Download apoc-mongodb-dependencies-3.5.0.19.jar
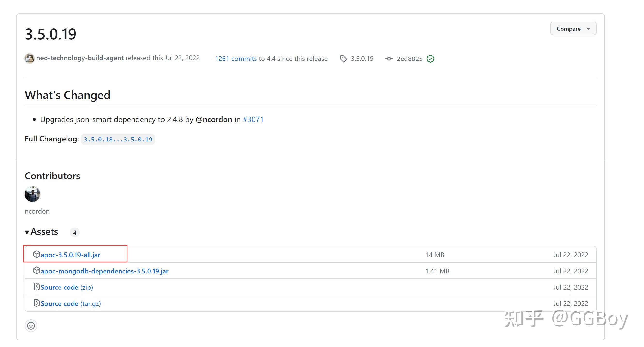This screenshot has height=347, width=644. point(105,271)
